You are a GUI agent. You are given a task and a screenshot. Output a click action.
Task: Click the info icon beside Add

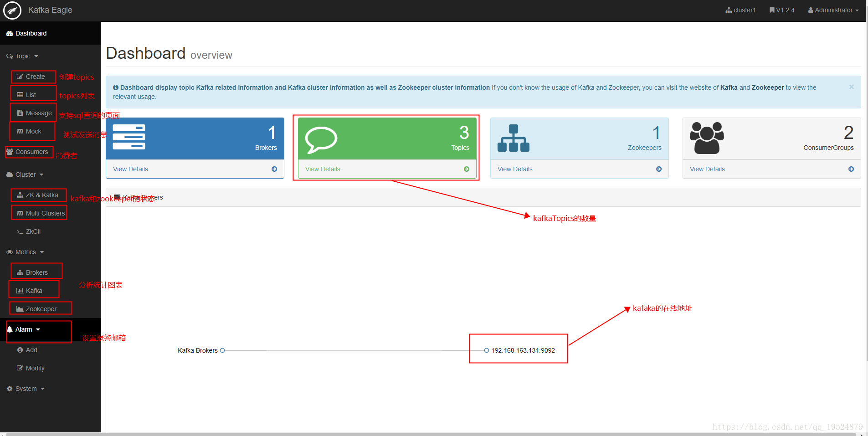(20, 350)
